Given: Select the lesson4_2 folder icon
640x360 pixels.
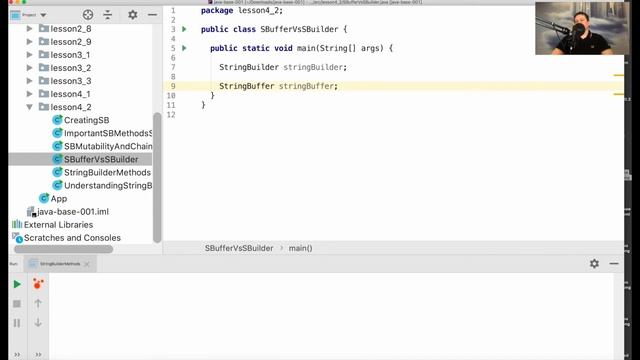Looking at the screenshot, I should pyautogui.click(x=44, y=107).
